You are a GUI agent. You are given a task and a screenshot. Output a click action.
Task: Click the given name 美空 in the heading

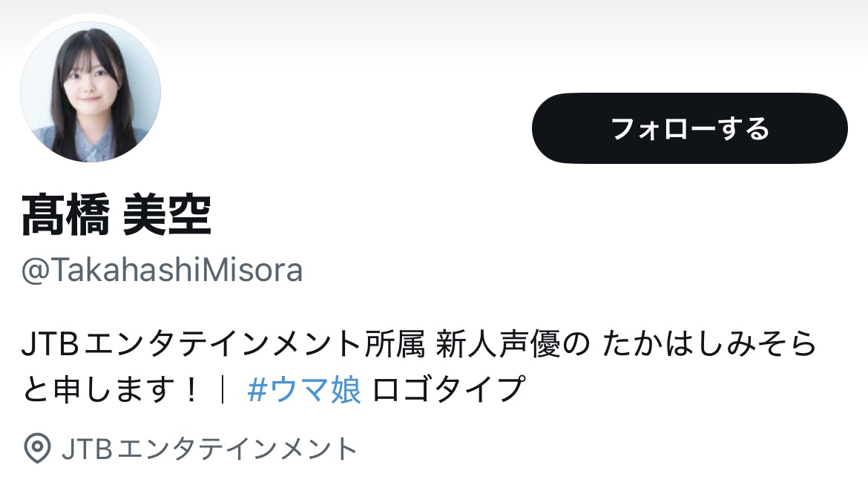click(167, 215)
